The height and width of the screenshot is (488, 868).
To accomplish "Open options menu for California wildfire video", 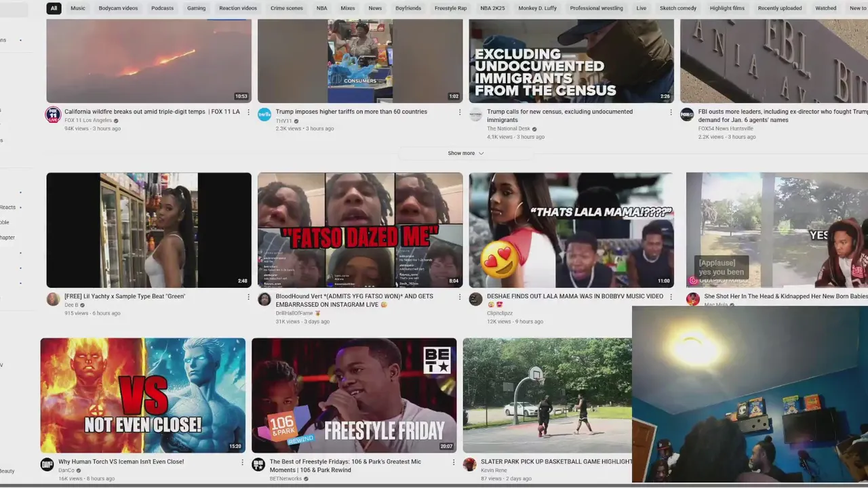I will (248, 113).
